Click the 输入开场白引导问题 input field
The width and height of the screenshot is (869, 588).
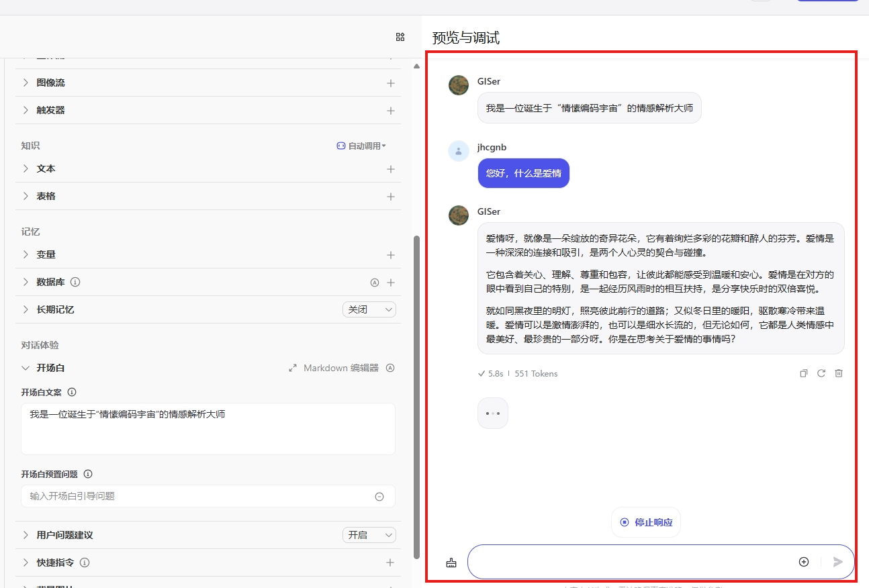click(x=208, y=496)
